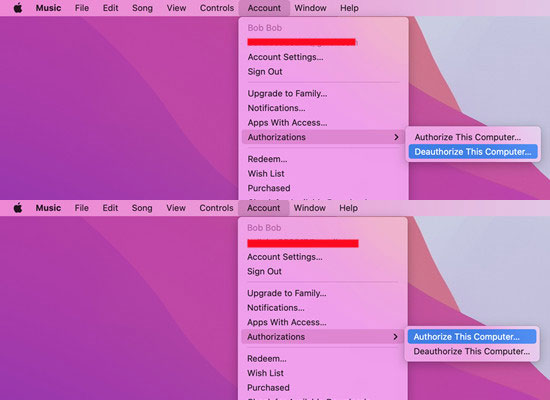550x400 pixels.
Task: Open Song menu in upper menu bar
Action: (x=142, y=8)
